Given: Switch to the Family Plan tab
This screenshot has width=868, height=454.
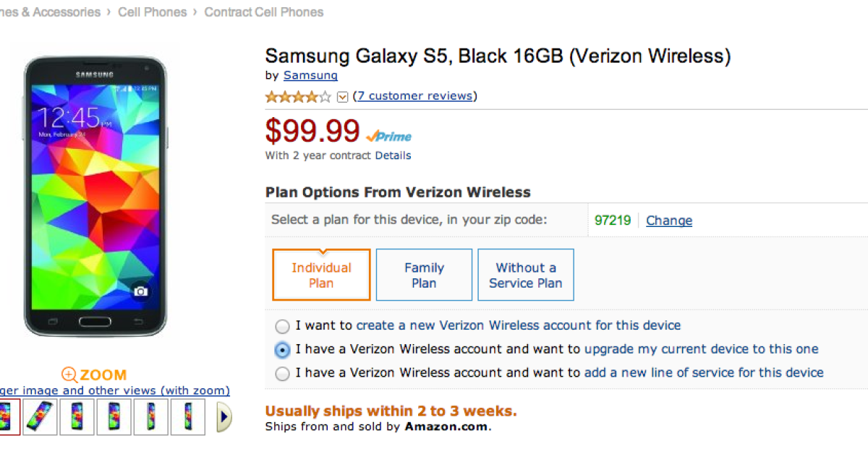Looking at the screenshot, I should point(424,275).
